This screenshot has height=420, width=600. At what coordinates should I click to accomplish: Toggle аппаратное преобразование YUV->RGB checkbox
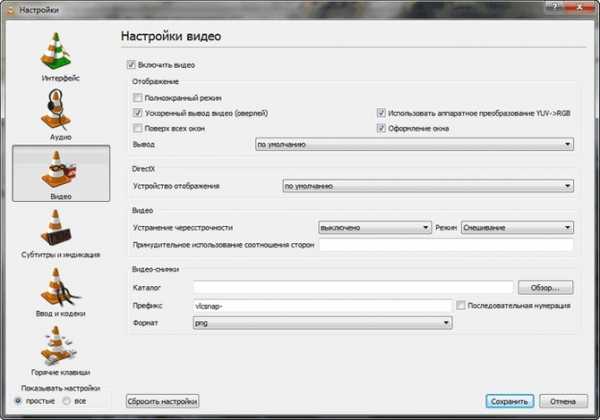pos(381,113)
